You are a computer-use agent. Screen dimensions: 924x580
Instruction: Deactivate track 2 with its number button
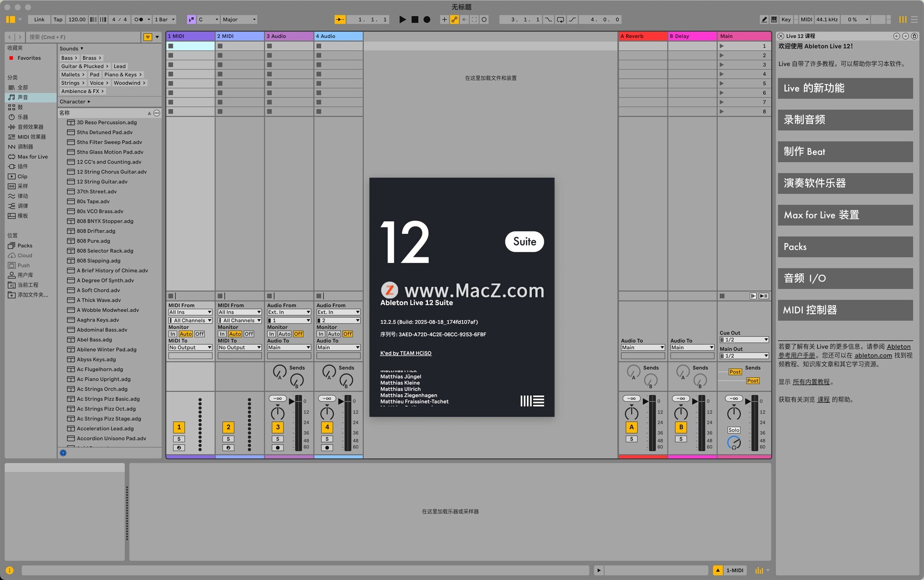[228, 427]
